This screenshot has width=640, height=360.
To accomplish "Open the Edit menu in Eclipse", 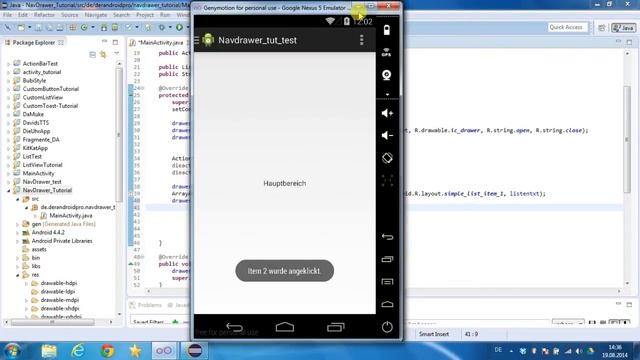I will (23, 15).
